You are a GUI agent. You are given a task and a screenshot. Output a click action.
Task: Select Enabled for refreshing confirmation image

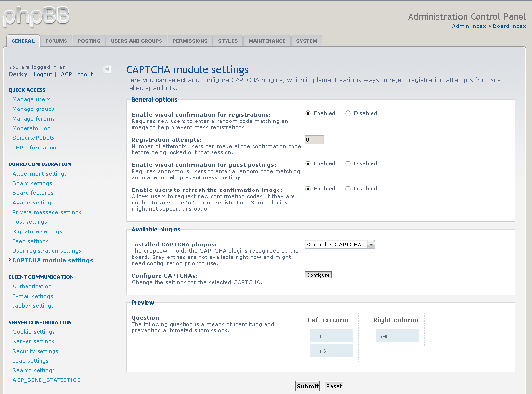click(x=308, y=189)
